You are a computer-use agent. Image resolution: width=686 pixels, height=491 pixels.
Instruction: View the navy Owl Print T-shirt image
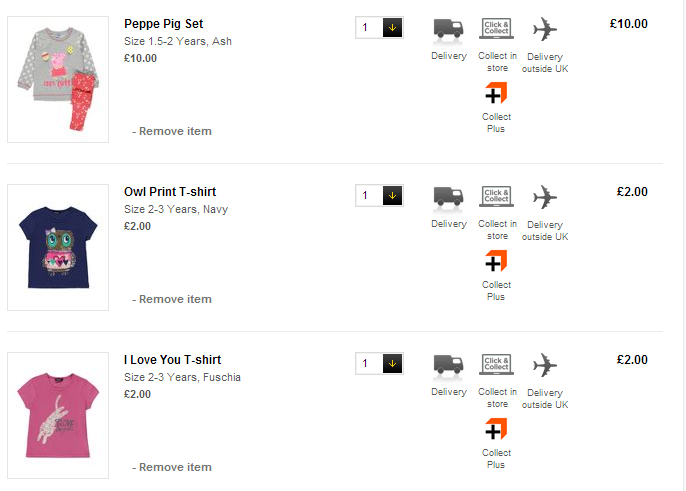point(58,247)
